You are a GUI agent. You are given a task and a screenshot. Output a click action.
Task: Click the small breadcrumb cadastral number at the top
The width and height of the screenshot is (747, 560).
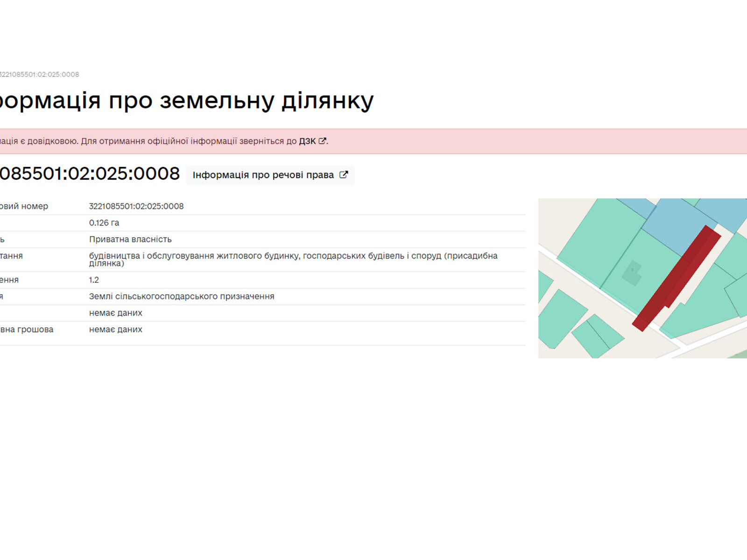tap(39, 74)
